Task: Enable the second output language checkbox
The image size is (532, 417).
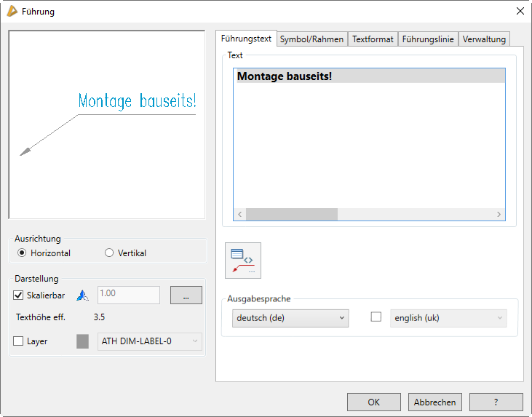Action: click(x=376, y=317)
